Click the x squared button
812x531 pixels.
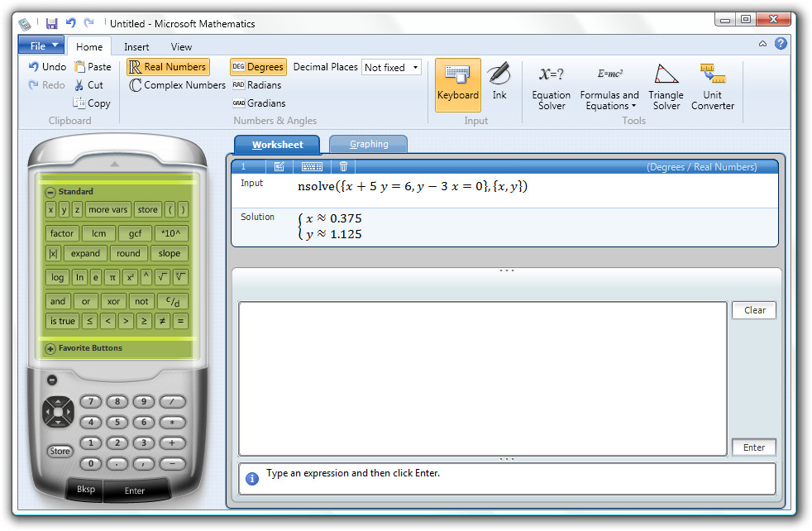tap(130, 278)
